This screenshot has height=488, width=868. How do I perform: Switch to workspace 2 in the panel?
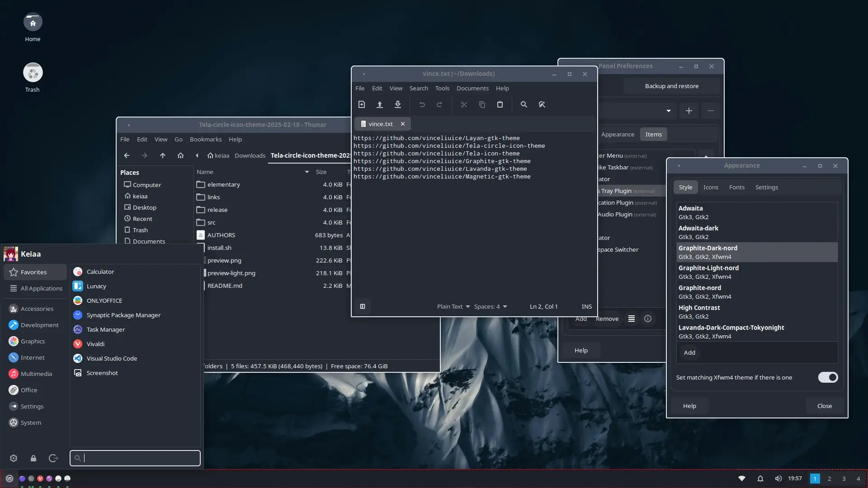pyautogui.click(x=829, y=479)
